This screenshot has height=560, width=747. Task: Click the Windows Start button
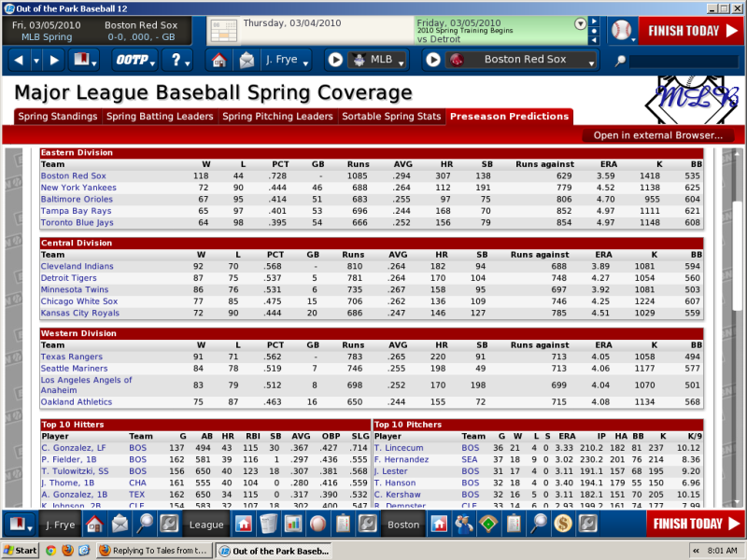point(20,551)
